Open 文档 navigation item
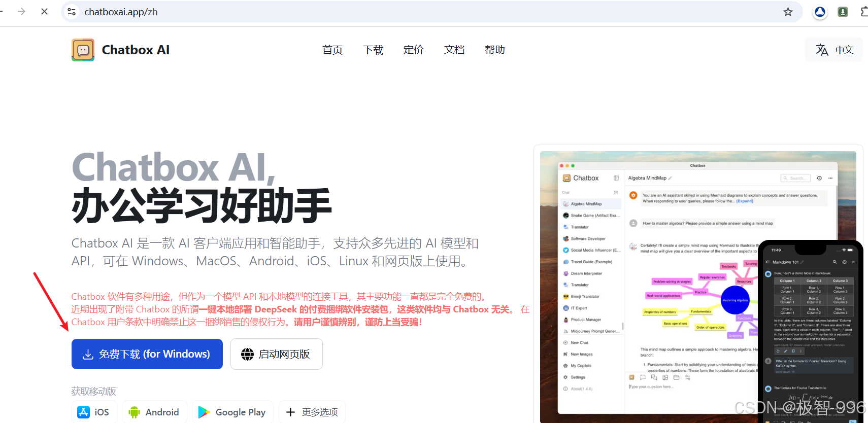The width and height of the screenshot is (868, 423). [454, 50]
